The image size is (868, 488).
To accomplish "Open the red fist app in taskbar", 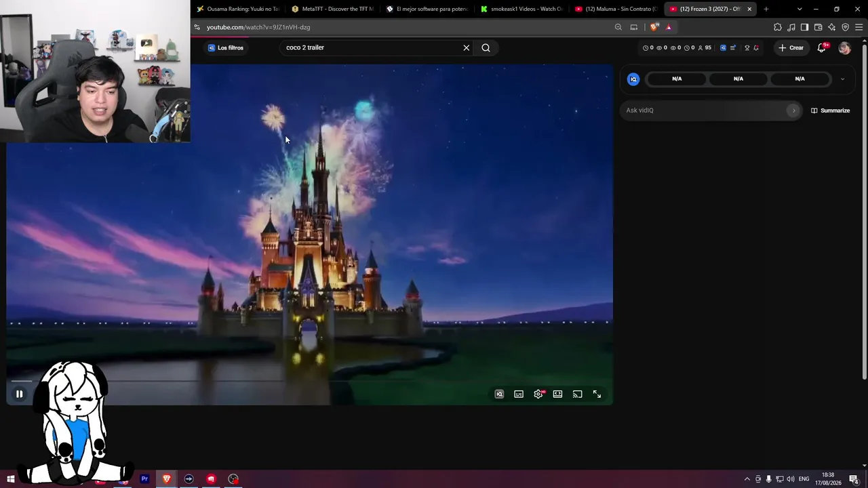I will coord(211,479).
